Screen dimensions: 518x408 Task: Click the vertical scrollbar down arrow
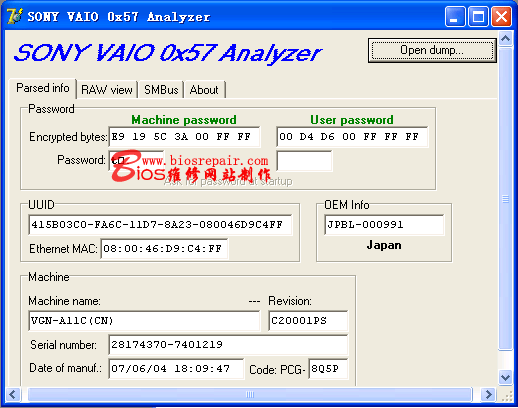[x=505, y=377]
